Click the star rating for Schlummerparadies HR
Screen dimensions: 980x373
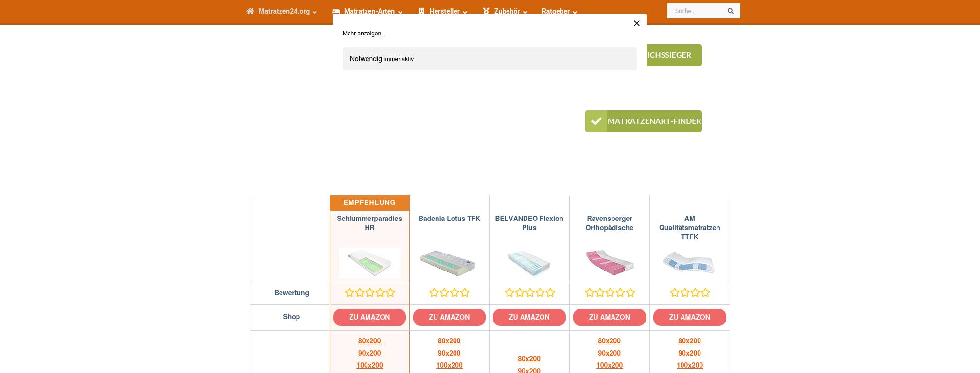click(x=369, y=293)
